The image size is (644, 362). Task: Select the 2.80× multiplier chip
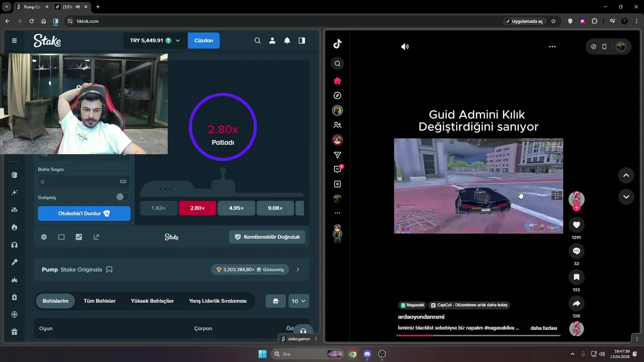[197, 208]
